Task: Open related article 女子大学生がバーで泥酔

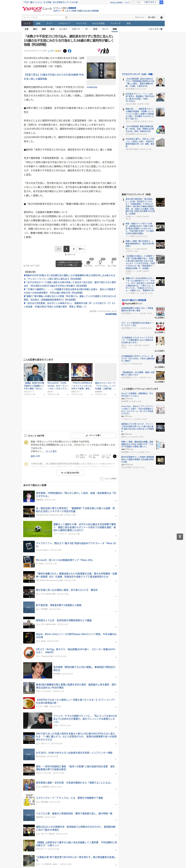Action: (x=70, y=284)
